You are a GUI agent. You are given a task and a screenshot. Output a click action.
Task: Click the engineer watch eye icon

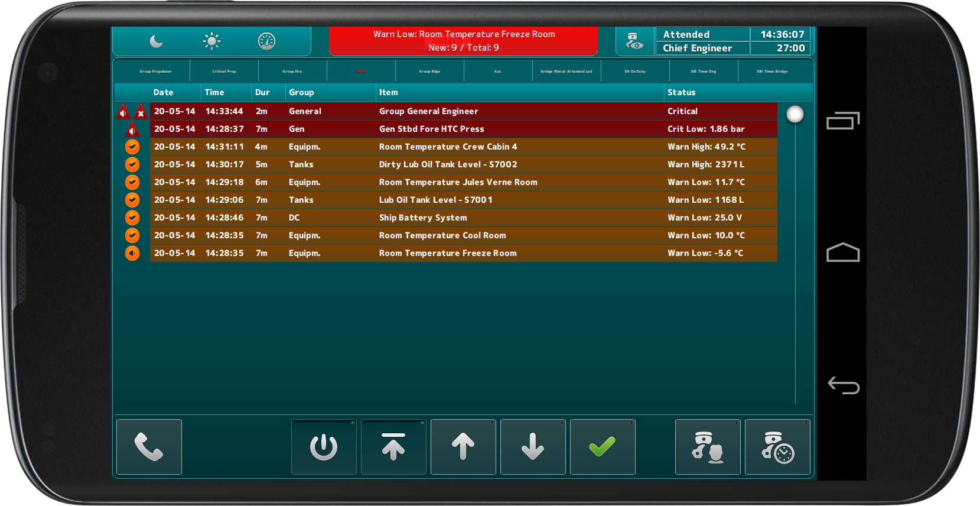coord(634,41)
